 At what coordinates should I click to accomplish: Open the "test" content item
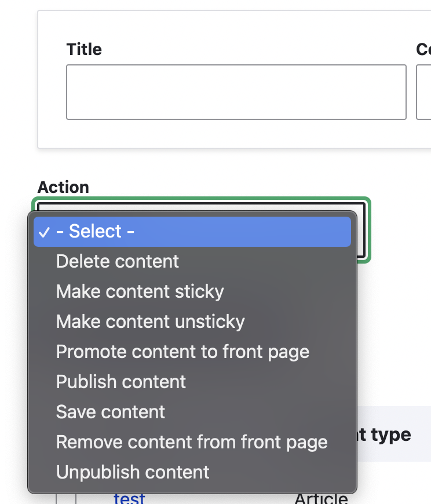(x=129, y=498)
